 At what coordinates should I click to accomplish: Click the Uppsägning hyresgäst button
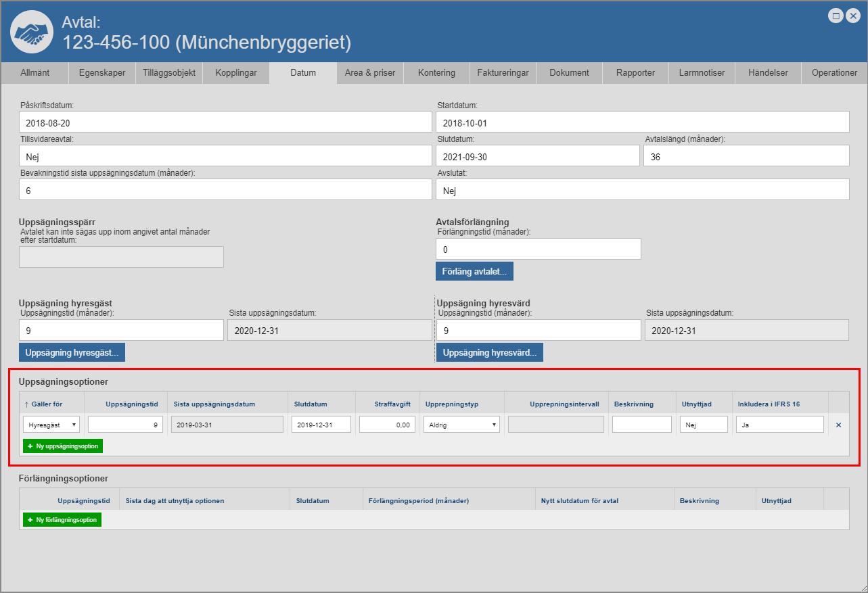[x=72, y=352]
